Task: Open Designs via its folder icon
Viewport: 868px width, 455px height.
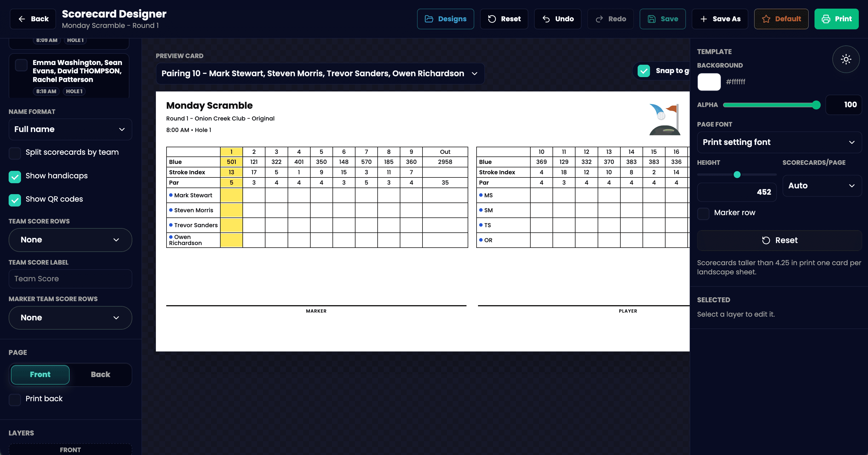Action: pos(429,19)
